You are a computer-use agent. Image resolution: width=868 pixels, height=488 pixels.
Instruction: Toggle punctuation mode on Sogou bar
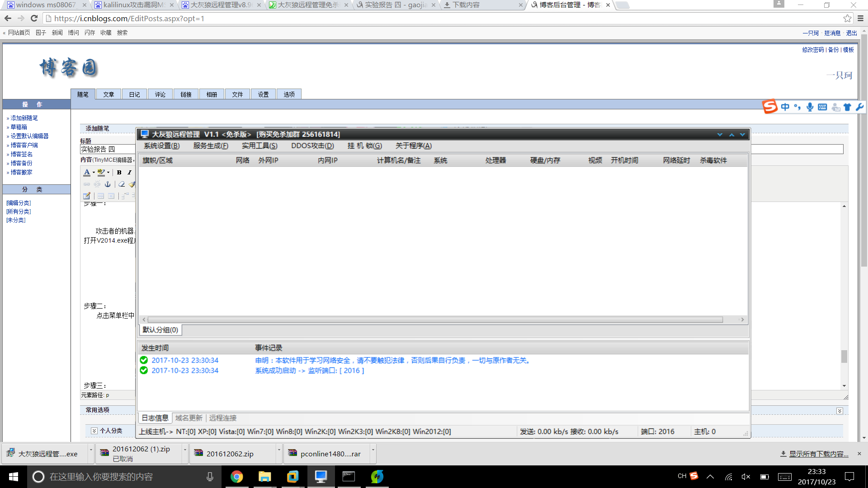[797, 107]
